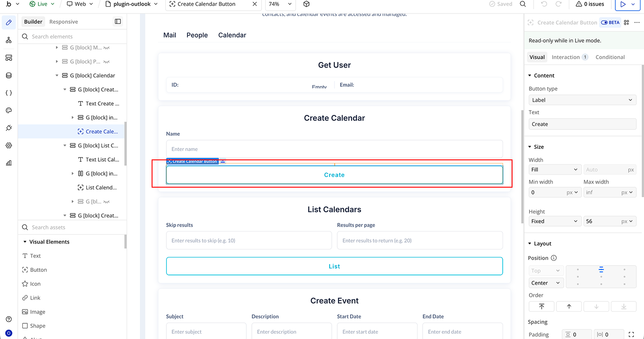The height and width of the screenshot is (339, 644).
Task: Open the Button type Label dropdown
Action: click(582, 100)
